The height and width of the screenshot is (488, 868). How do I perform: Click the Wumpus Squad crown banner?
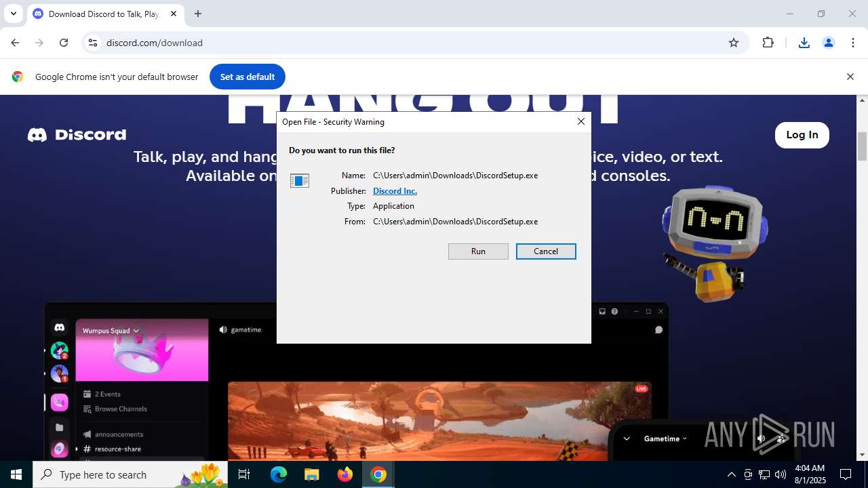(x=142, y=350)
